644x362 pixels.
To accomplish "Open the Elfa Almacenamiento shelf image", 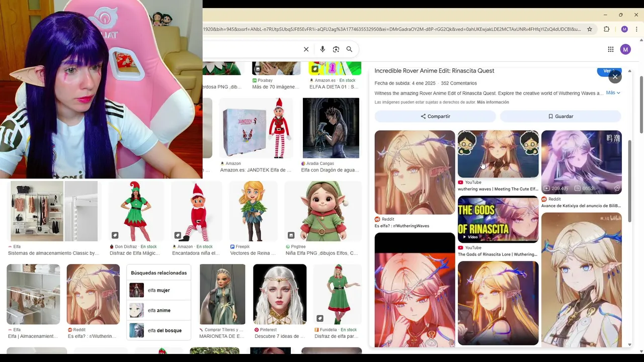I will 33,294.
